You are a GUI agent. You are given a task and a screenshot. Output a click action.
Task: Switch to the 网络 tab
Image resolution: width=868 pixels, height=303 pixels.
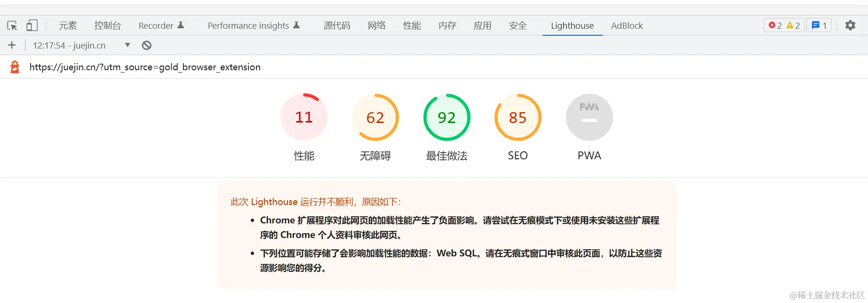tap(377, 25)
